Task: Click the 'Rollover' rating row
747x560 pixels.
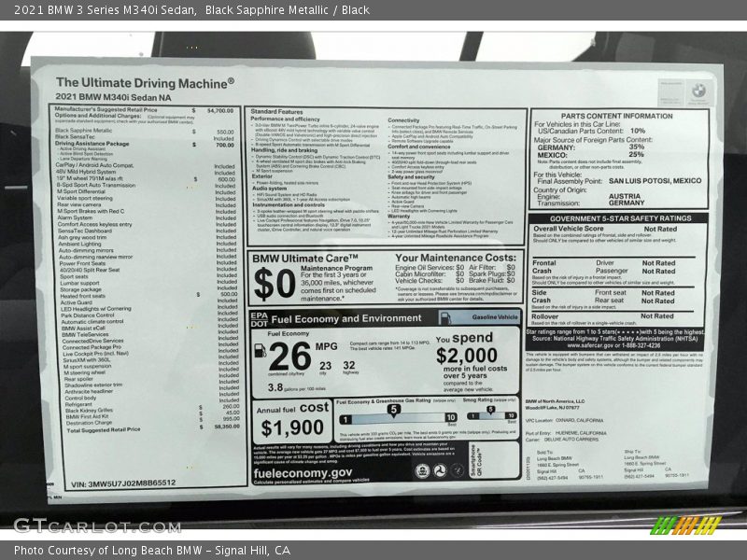Action: (x=602, y=316)
